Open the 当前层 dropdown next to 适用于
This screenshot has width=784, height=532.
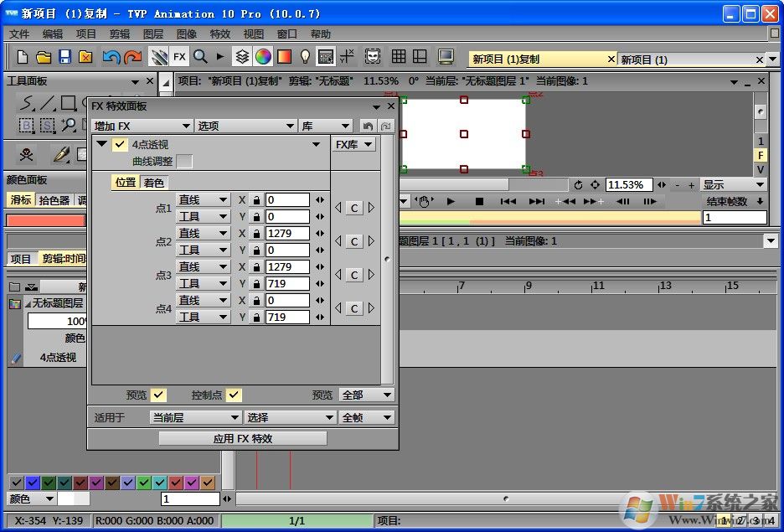pos(194,416)
